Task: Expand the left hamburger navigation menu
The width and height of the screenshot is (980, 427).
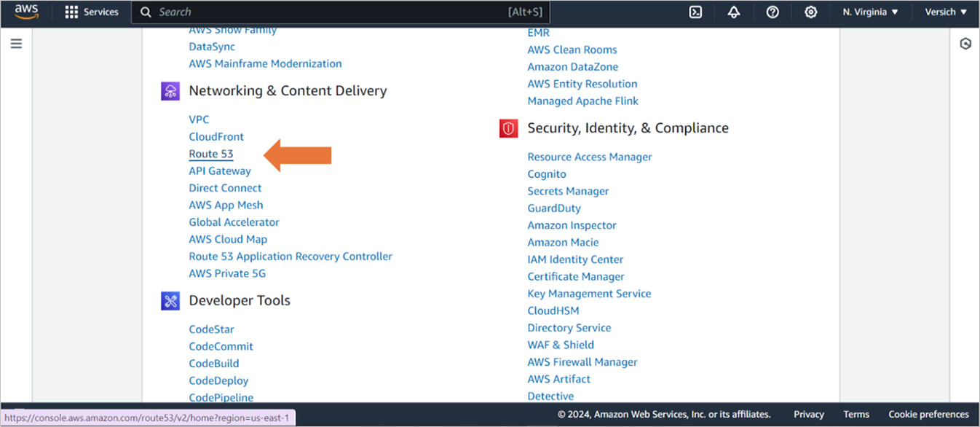Action: (x=16, y=44)
